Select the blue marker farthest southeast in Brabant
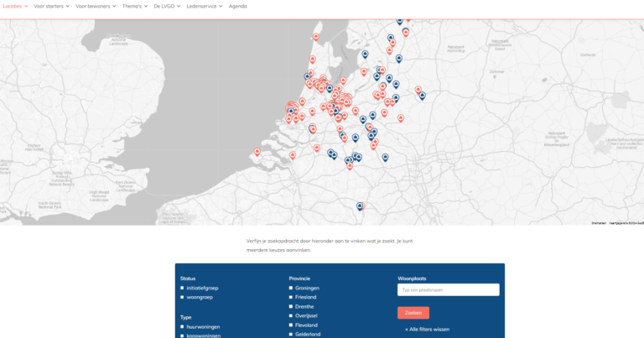Screen dimensions: 644x338 pyautogui.click(x=385, y=157)
